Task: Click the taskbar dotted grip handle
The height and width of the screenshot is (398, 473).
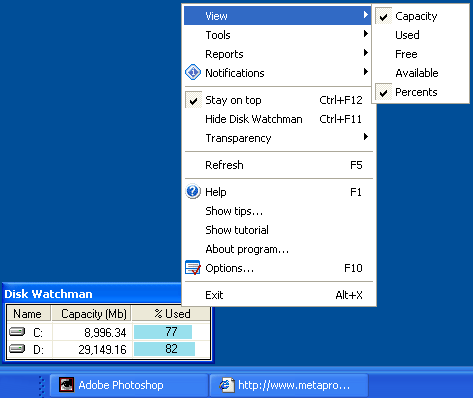Action: pos(42,386)
